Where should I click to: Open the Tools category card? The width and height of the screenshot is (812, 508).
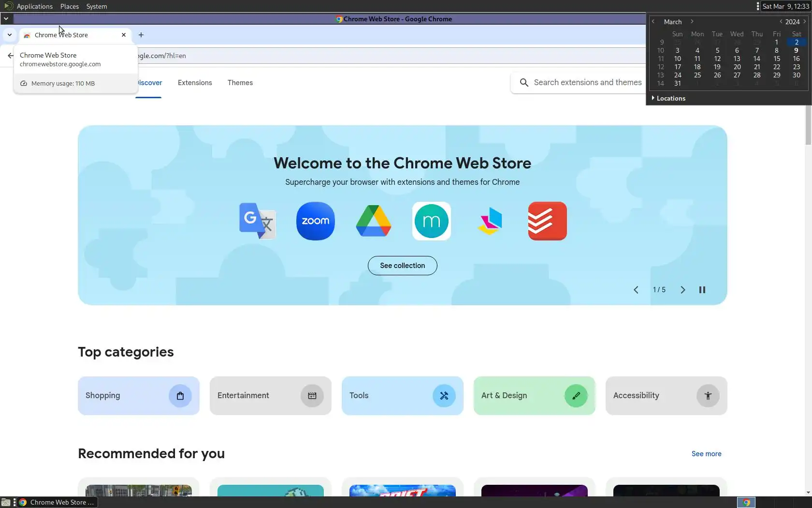tap(403, 396)
